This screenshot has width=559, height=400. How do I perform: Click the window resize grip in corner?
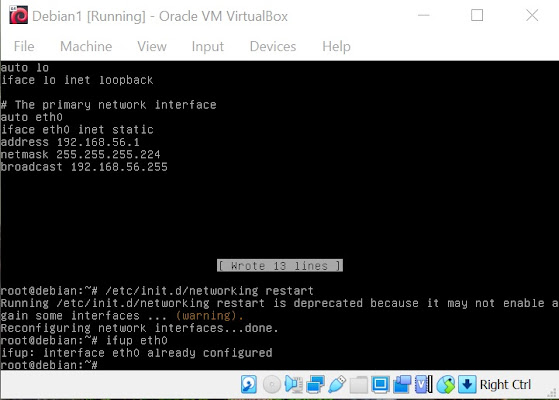pyautogui.click(x=552, y=393)
